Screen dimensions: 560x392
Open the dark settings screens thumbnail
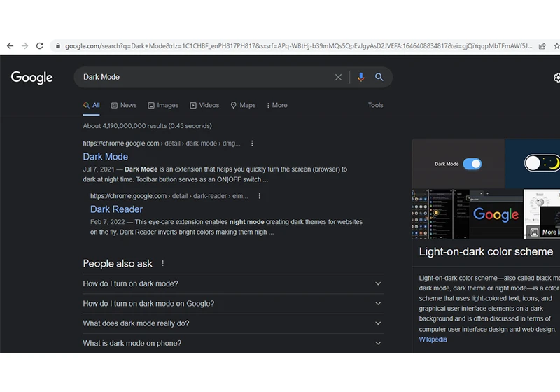440,214
